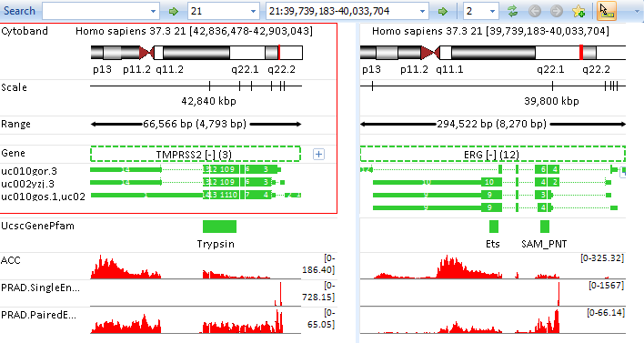Select the TMPRSS2 [-] (3) gene box
This screenshot has height=343, width=644.
(196, 154)
